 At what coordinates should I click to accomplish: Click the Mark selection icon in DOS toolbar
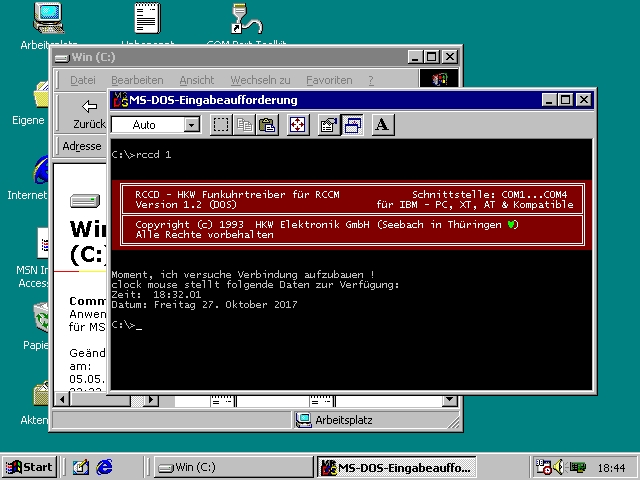click(x=221, y=125)
